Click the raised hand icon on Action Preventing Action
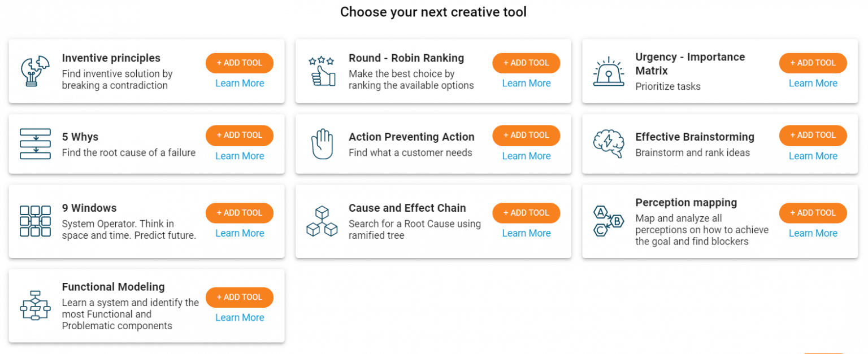 click(x=322, y=143)
